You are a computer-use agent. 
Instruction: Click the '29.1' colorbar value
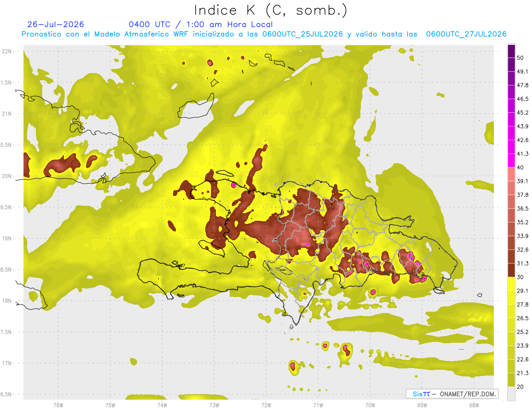[523, 291]
